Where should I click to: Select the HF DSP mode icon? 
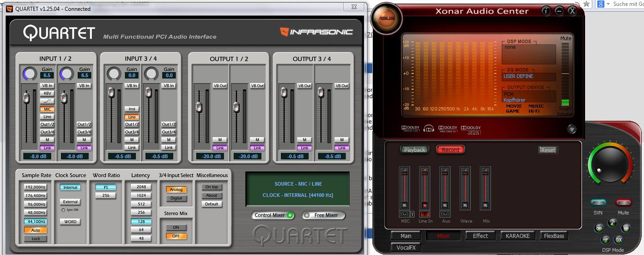tap(606, 240)
